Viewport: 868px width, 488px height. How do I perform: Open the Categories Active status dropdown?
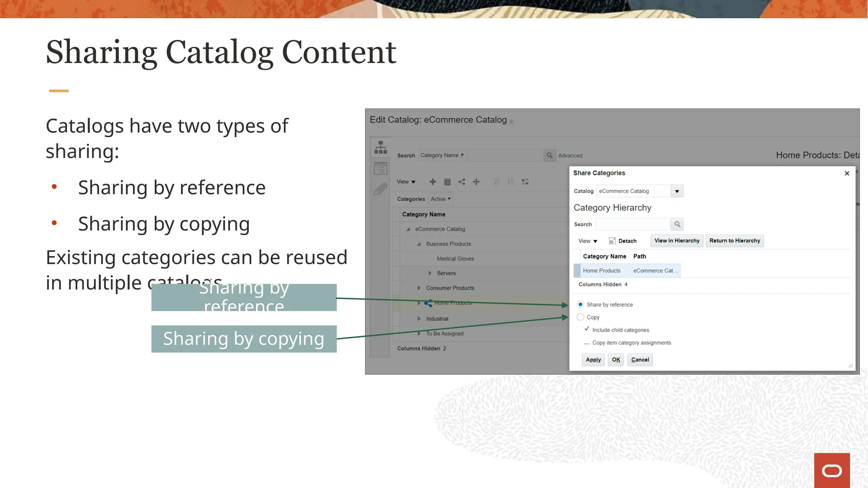441,199
